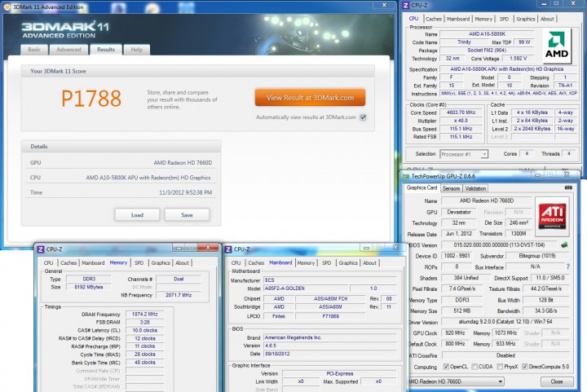Screen dimensions: 587x392
Task: Click the BIOS Date value 09/18/2012
Action: point(330,354)
